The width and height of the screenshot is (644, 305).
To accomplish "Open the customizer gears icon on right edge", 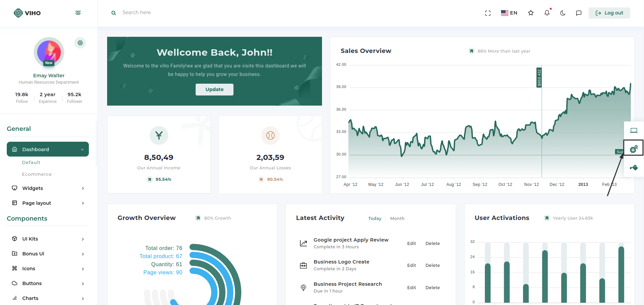I will coord(634,149).
